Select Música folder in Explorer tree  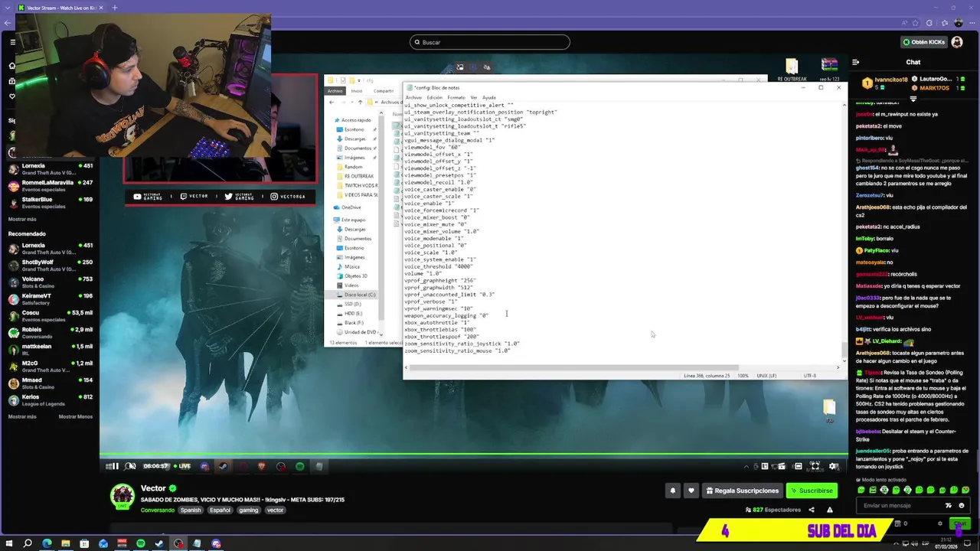pos(352,266)
